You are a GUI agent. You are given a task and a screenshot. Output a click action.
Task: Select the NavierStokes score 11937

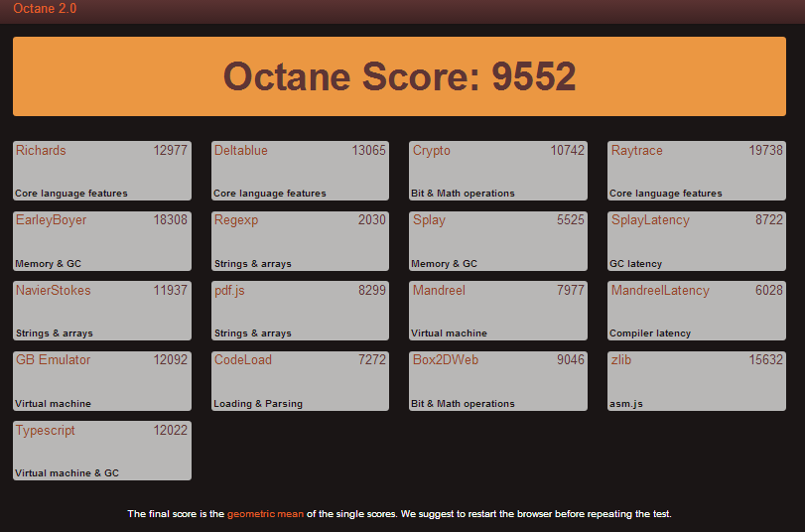171,290
